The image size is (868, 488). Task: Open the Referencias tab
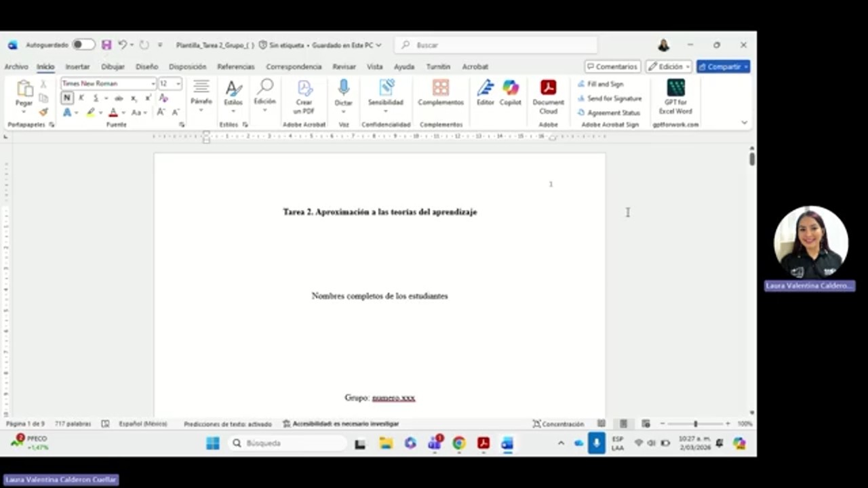tap(236, 66)
